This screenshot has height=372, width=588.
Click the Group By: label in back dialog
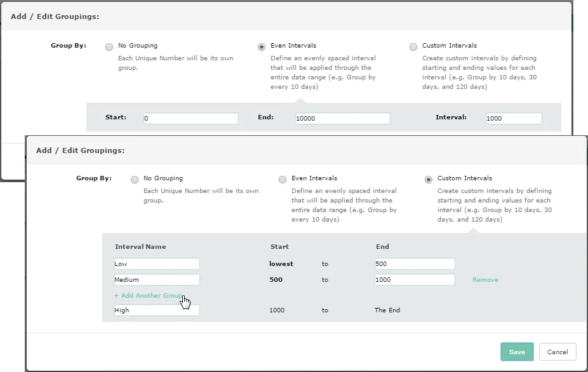click(x=69, y=45)
